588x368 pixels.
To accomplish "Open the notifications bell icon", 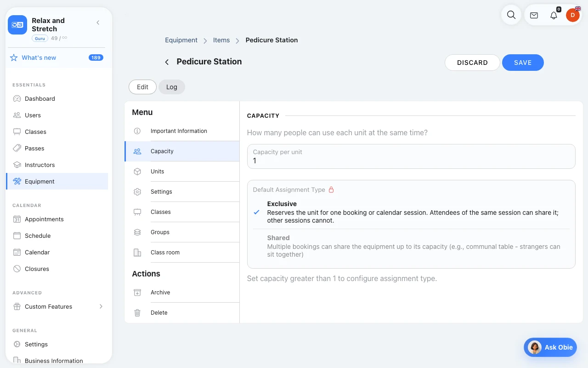I will pos(554,15).
